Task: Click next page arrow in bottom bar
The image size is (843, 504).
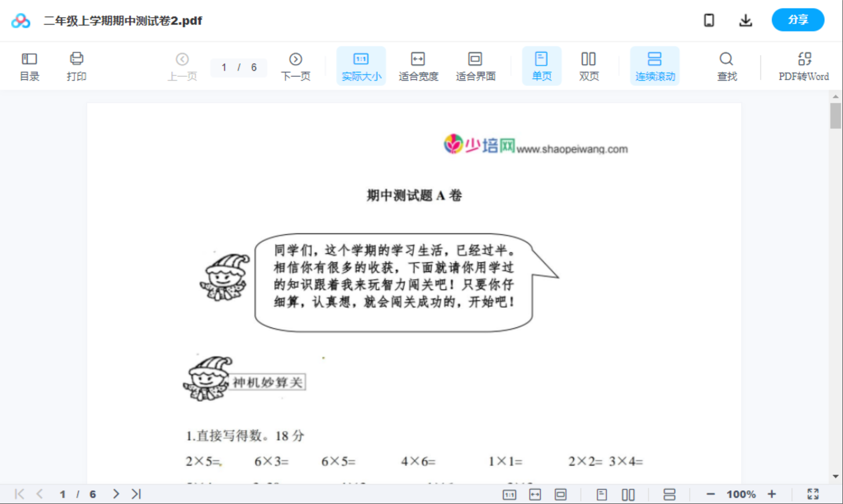Action: [115, 494]
